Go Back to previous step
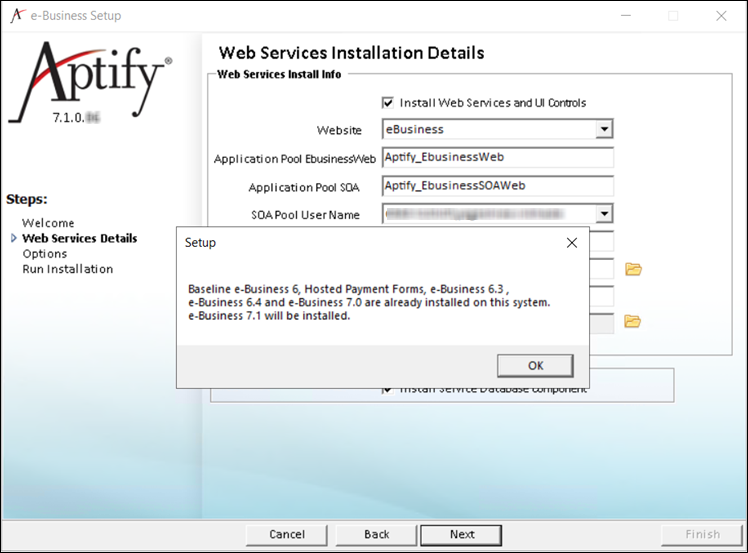Viewport: 748px width, 553px height. pos(376,534)
